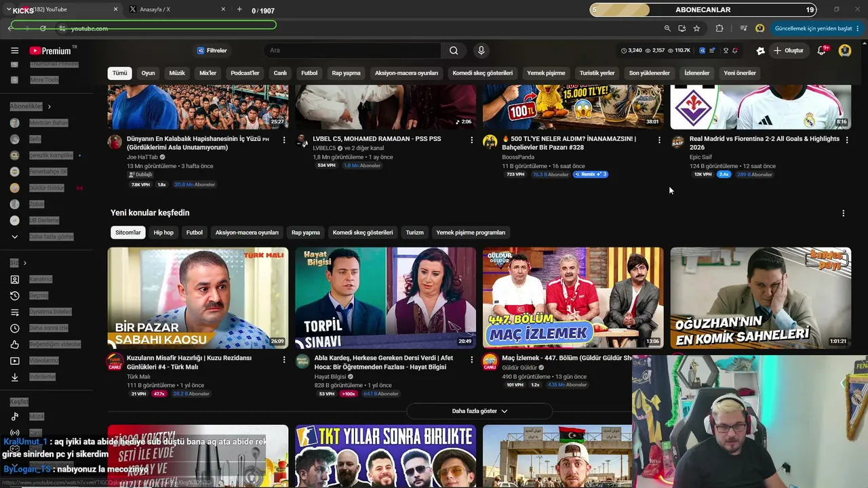This screenshot has width=868, height=488.
Task: Select the Podcast'ler category chip
Action: coord(245,73)
